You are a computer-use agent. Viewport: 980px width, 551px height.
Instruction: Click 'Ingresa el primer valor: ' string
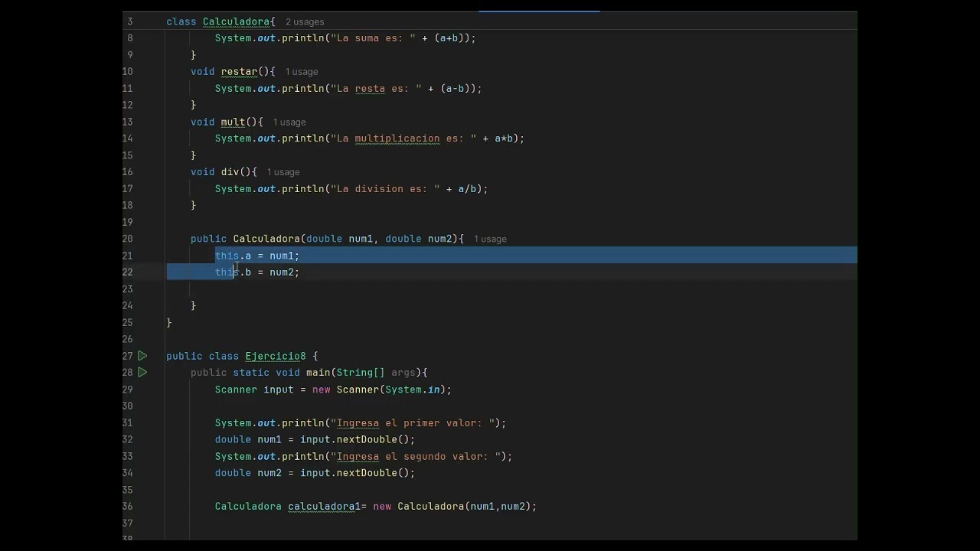click(x=416, y=423)
